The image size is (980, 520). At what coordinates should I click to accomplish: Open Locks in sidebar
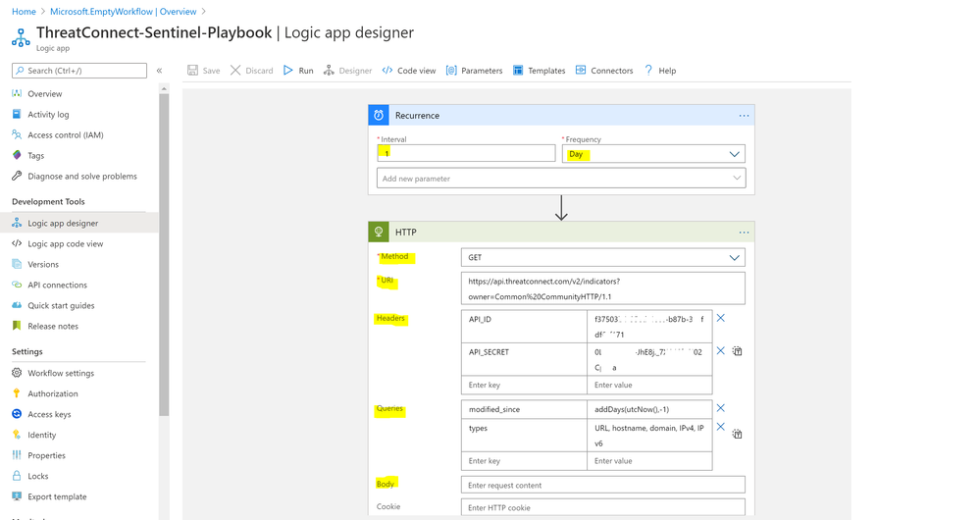37,476
